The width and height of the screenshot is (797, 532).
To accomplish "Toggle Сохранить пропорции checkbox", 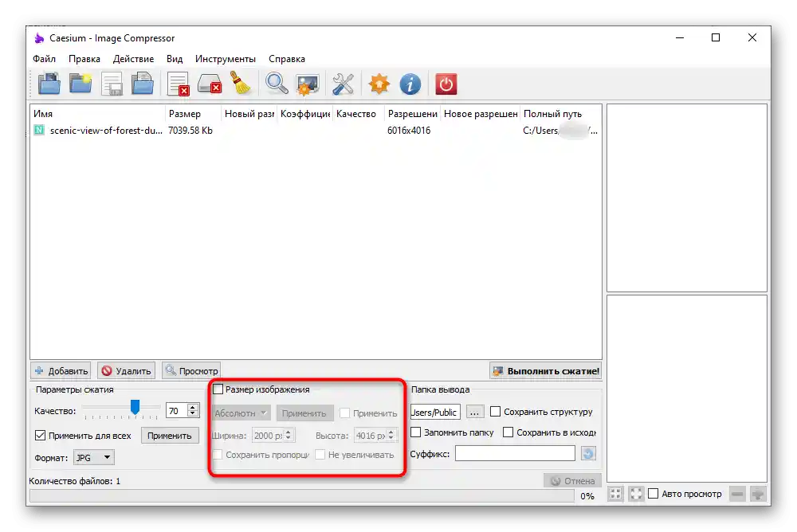I will click(218, 454).
